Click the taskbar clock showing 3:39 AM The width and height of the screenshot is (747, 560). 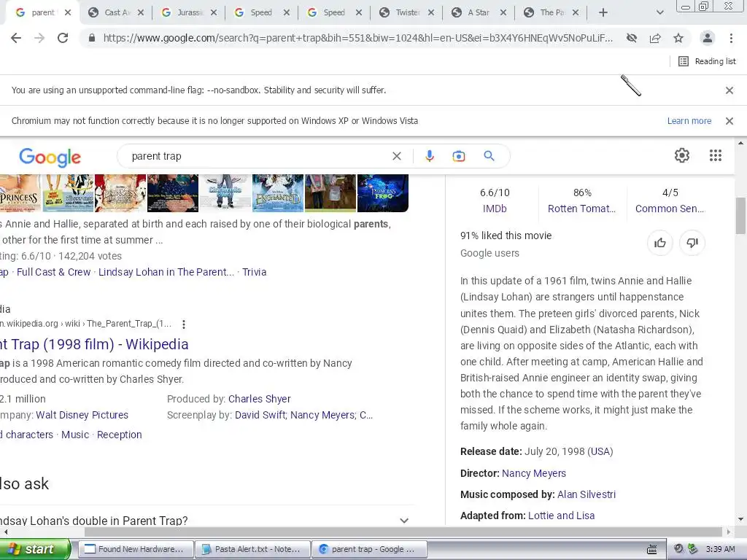[x=720, y=549]
